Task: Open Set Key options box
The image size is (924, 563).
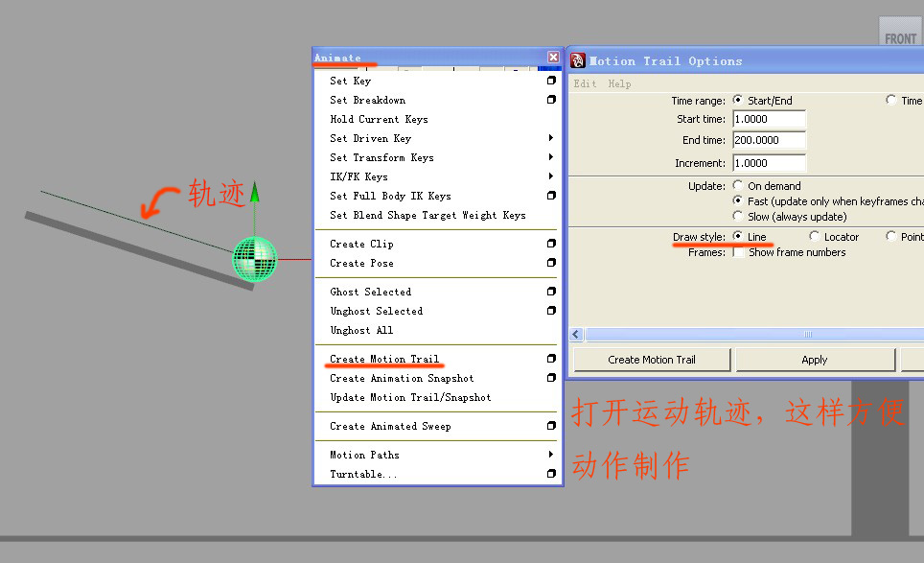Action: [x=551, y=81]
